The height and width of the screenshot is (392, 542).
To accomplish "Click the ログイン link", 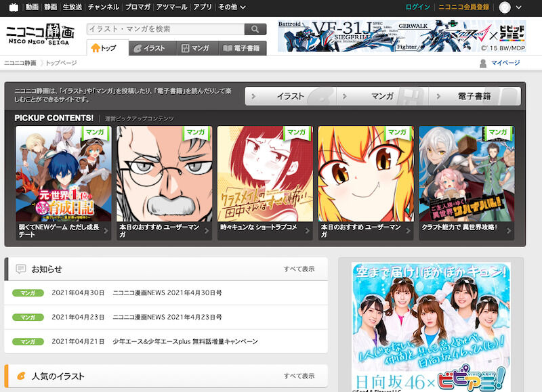I will click(x=417, y=7).
